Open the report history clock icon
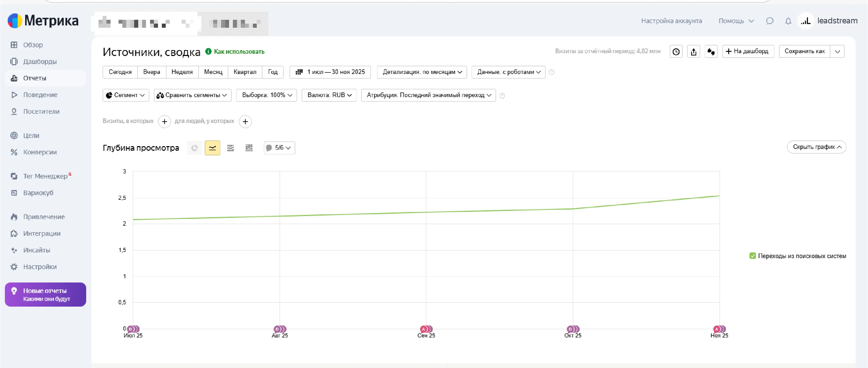868x368 pixels. click(676, 51)
